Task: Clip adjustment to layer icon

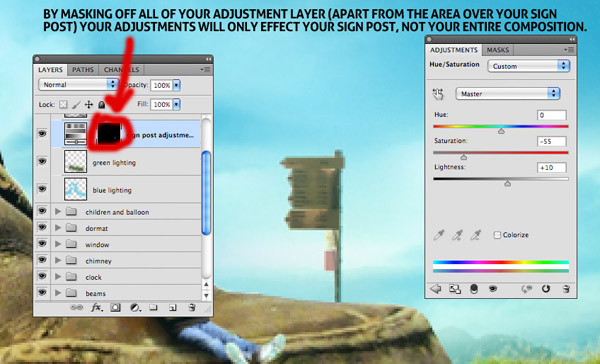Action: [x=474, y=289]
